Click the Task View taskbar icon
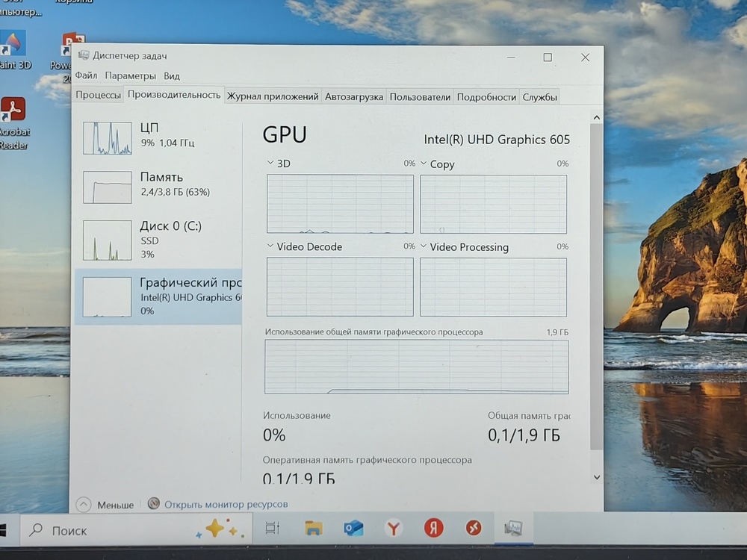The height and width of the screenshot is (560, 747). pos(273,529)
